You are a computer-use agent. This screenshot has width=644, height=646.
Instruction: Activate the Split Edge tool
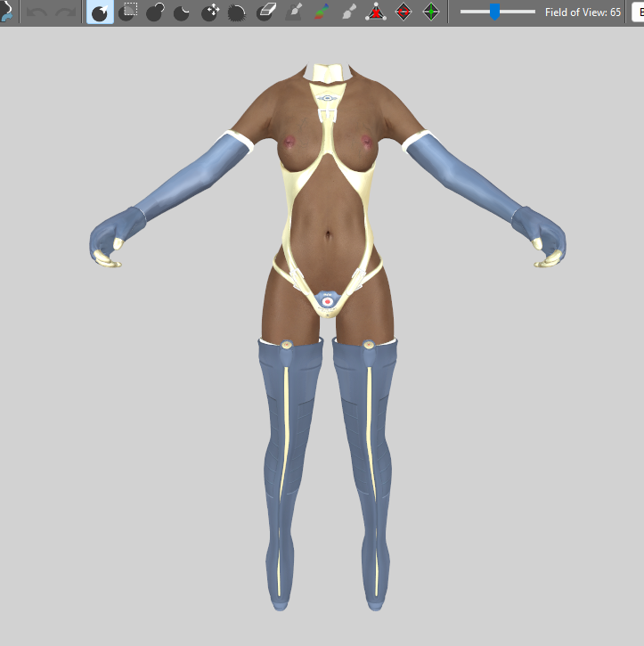click(x=431, y=12)
